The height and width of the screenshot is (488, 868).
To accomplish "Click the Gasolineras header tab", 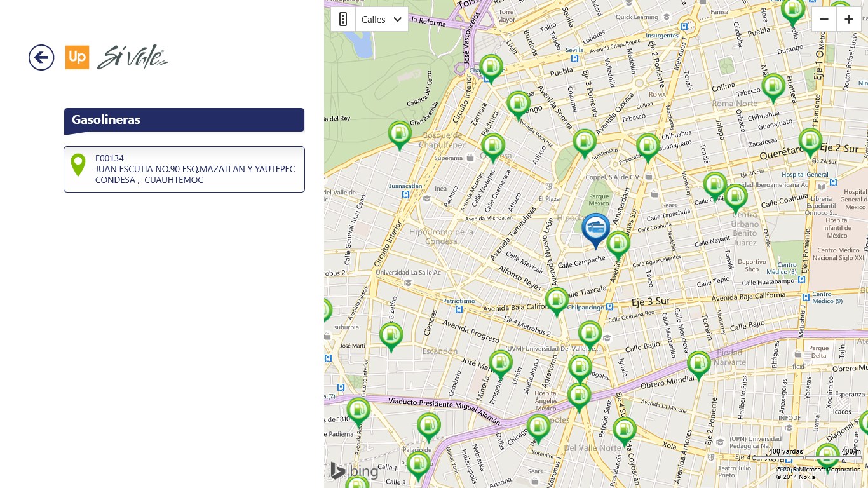I will point(184,120).
